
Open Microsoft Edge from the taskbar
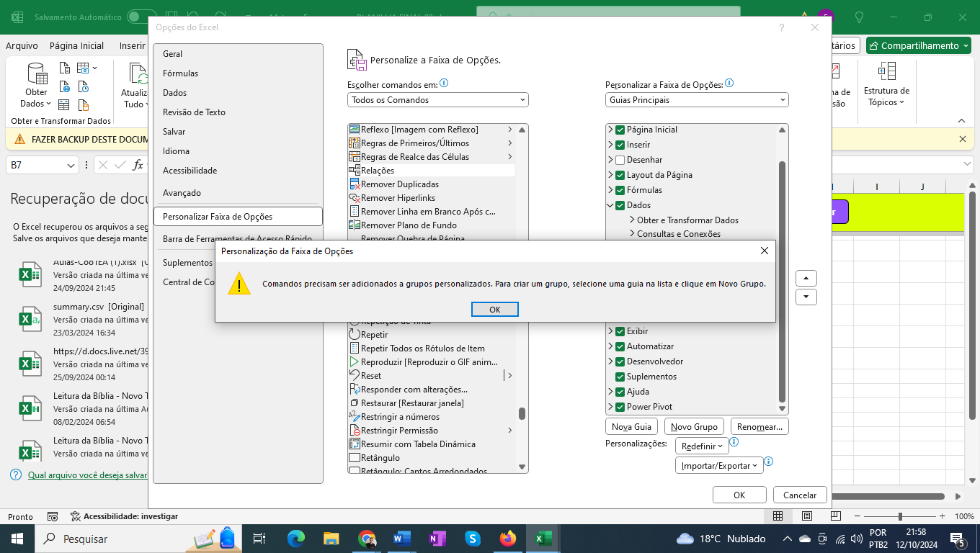click(x=296, y=539)
